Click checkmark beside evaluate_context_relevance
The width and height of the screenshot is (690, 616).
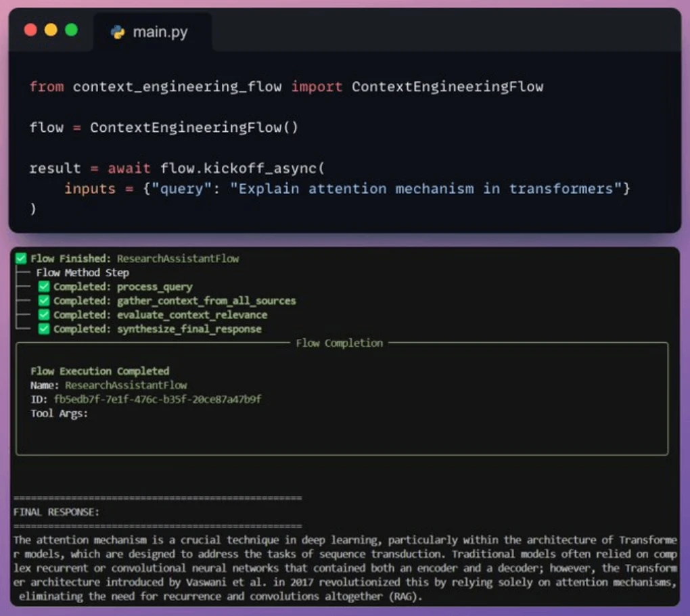pyautogui.click(x=43, y=314)
